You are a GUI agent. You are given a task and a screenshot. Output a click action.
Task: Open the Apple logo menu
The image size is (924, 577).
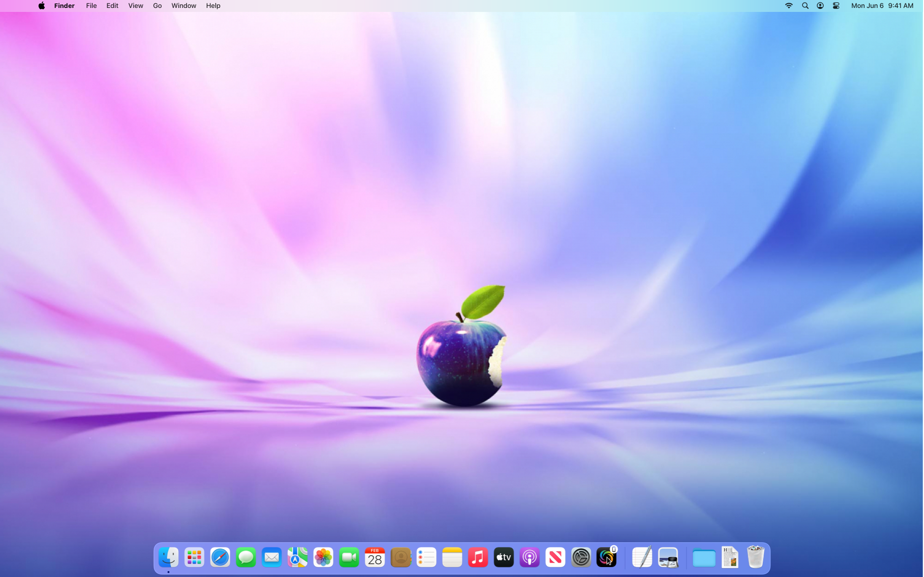pos(42,6)
